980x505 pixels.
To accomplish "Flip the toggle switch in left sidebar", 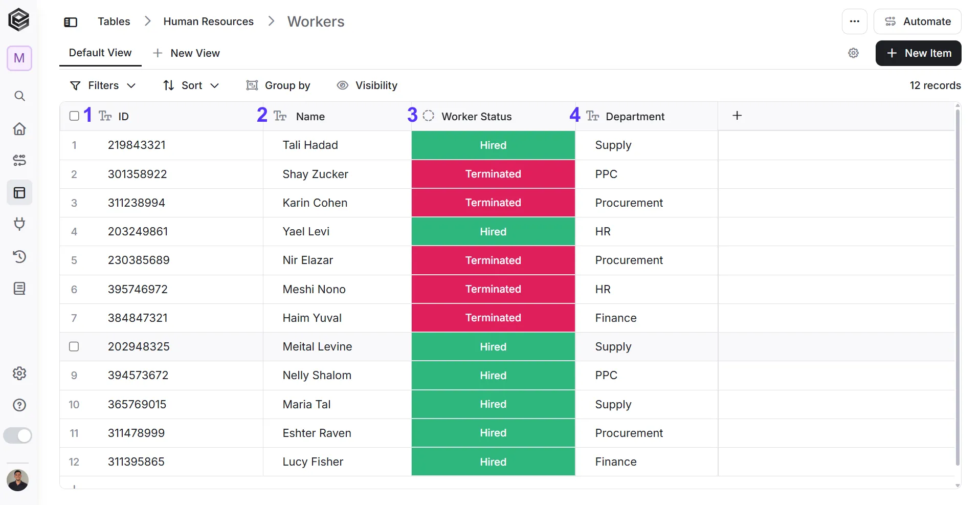I will 18,435.
